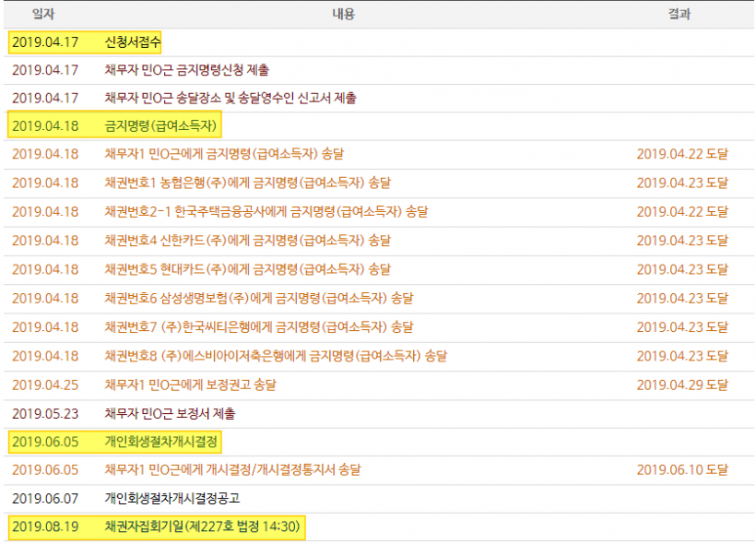
Task: Click 2019.04.23 도달 result for 신한카드
Action: (x=682, y=241)
